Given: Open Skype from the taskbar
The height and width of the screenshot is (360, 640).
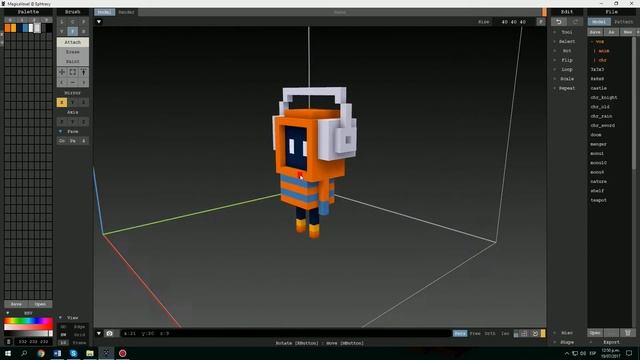Looking at the screenshot, I should tap(73, 353).
